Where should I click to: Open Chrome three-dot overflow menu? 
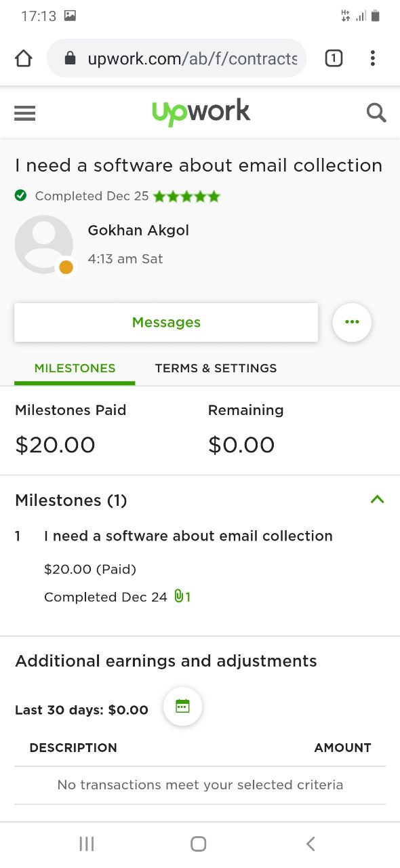pos(372,59)
